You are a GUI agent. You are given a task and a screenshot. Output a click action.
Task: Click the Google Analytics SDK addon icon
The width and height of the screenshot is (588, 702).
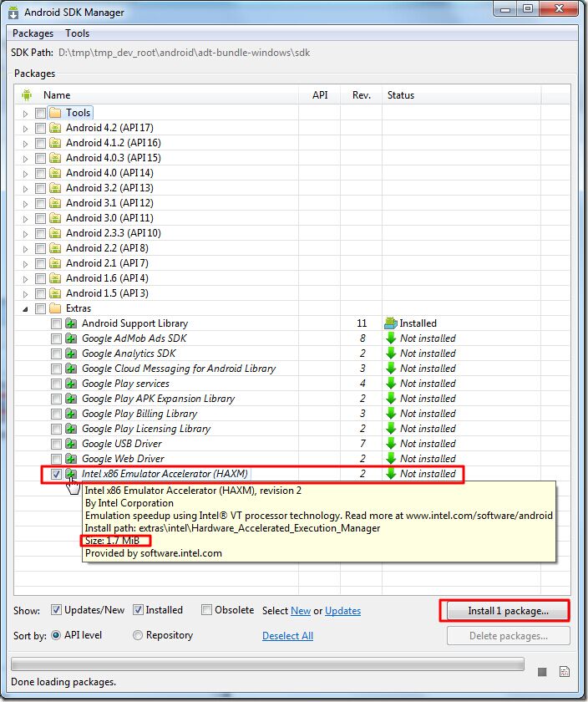71,354
